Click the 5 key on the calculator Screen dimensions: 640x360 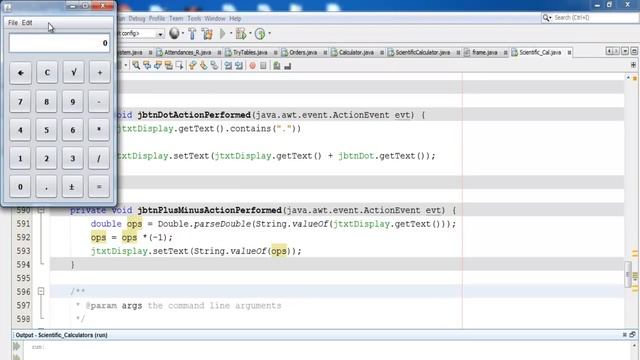click(x=46, y=130)
